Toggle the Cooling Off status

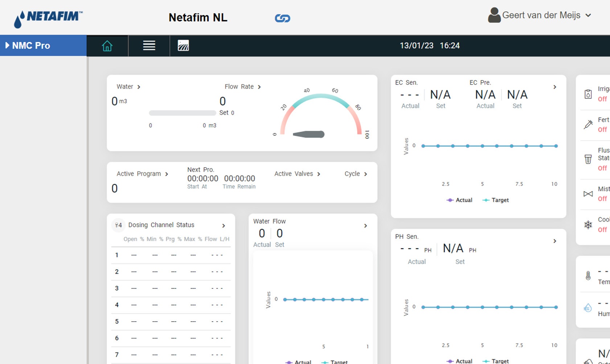[x=602, y=229]
